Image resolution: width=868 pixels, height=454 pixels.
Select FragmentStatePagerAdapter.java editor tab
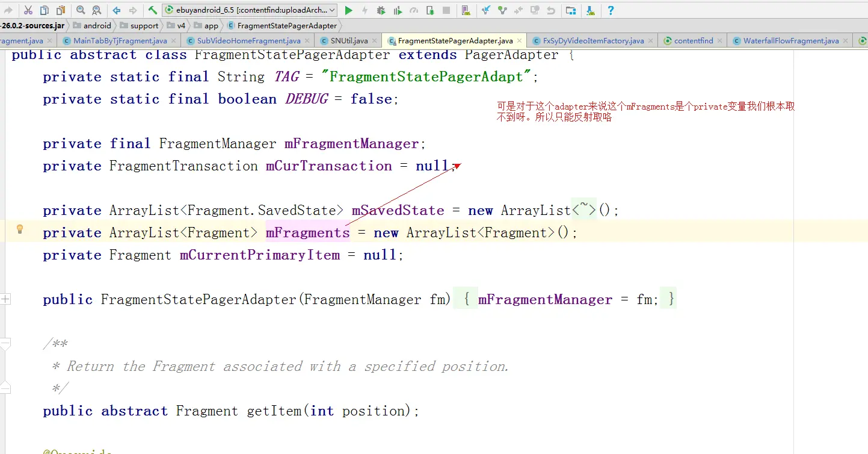(455, 41)
